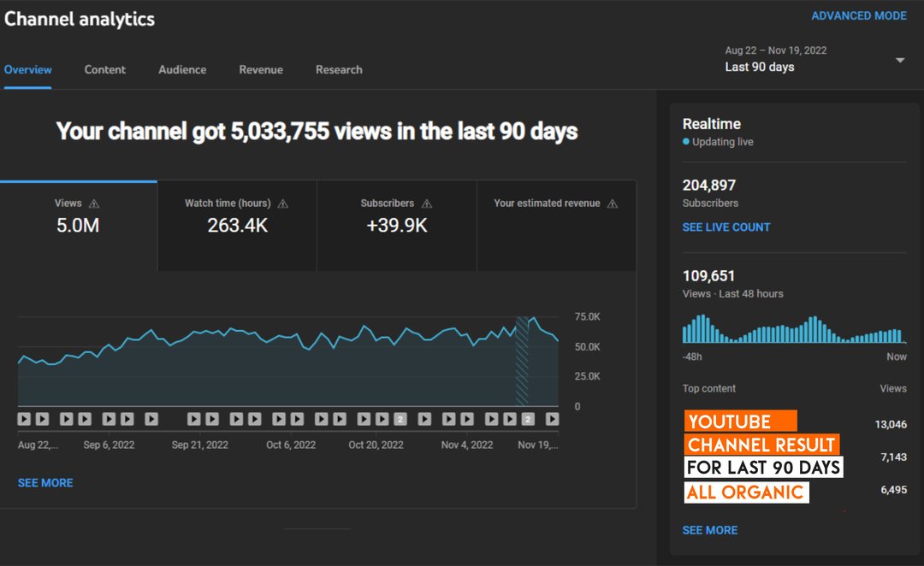The height and width of the screenshot is (566, 924).
Task: Click the warning icon next to Views
Action: (94, 203)
